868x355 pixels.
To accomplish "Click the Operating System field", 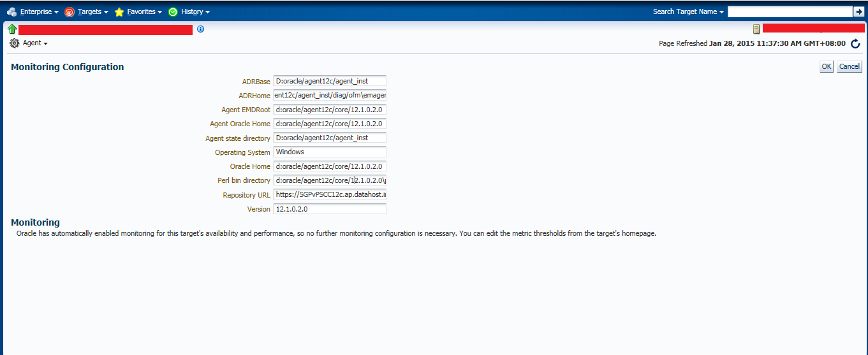I will 330,152.
